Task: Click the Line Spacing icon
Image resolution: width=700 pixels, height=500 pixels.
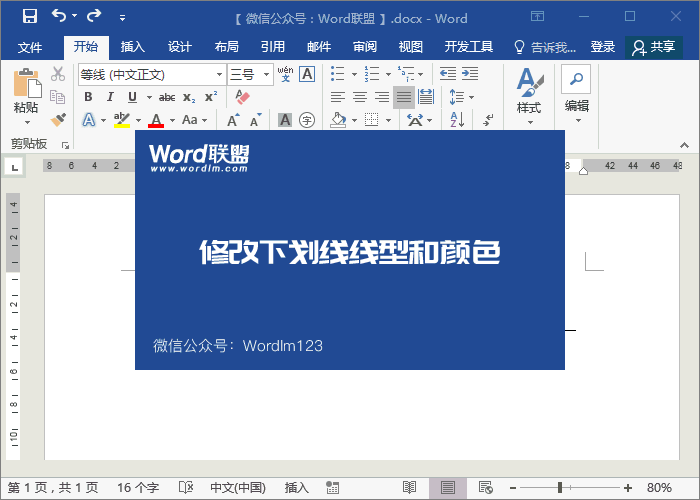Action: click(x=457, y=97)
